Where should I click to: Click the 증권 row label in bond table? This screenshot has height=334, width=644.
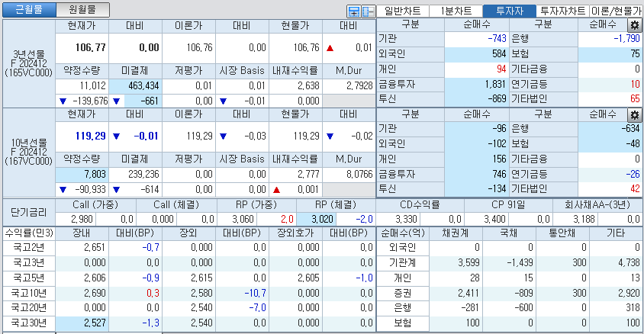(403, 293)
